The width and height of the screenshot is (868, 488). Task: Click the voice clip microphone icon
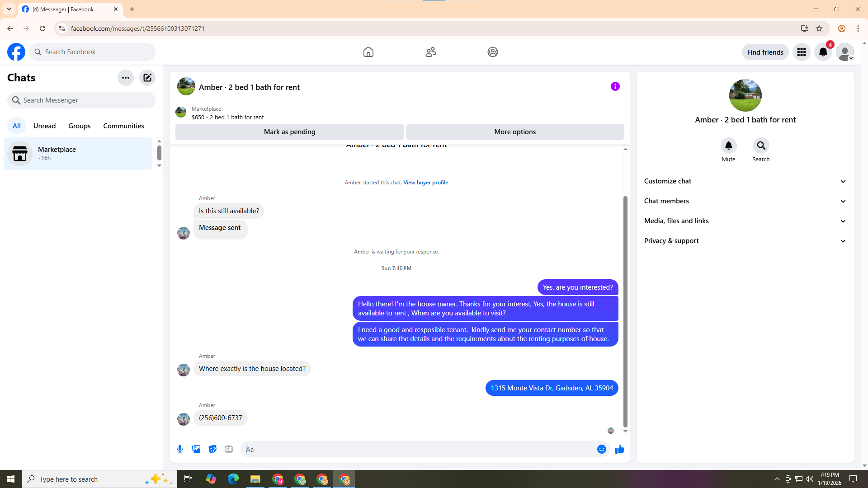(180, 449)
